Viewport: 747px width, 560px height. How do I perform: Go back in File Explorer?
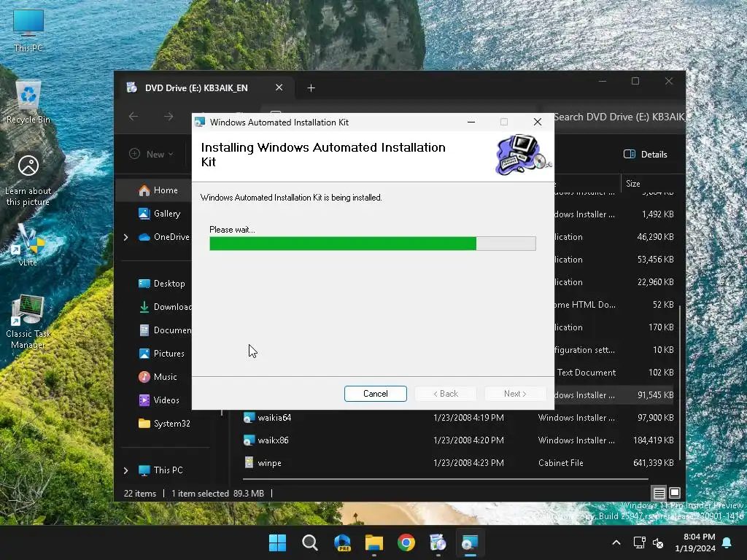click(x=133, y=117)
